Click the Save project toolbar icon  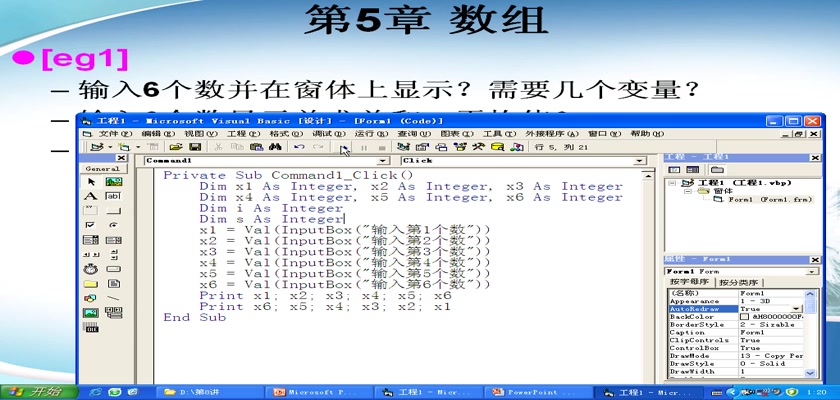(195, 147)
